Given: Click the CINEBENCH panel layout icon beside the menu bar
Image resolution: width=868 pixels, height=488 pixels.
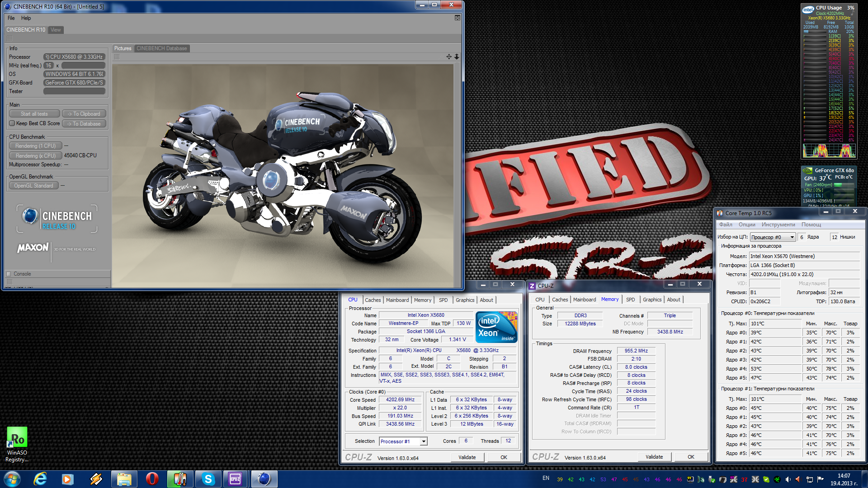Looking at the screenshot, I should pyautogui.click(x=458, y=18).
